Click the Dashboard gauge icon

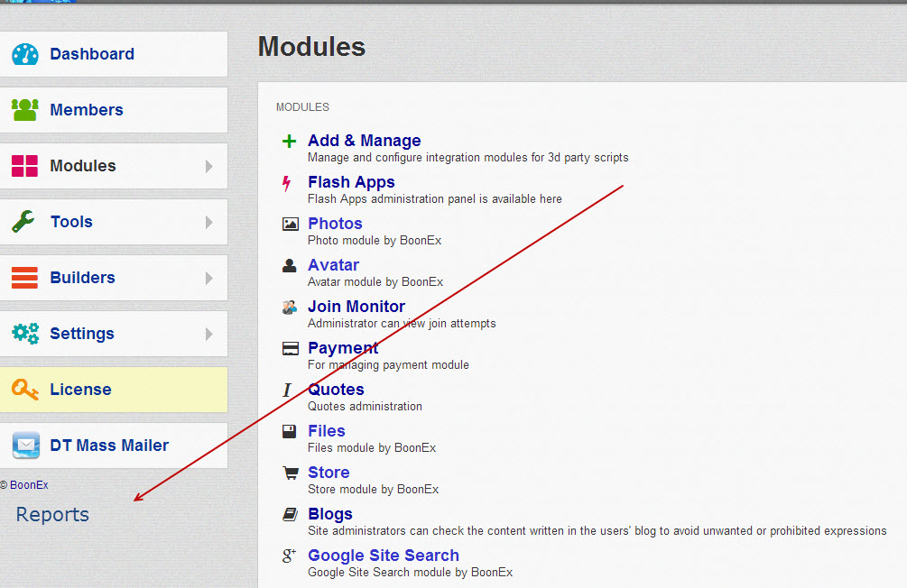(x=25, y=54)
